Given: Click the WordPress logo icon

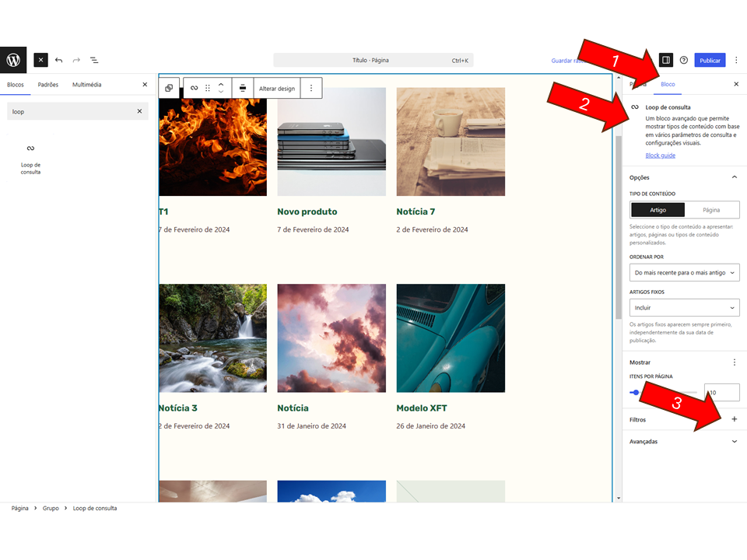Looking at the screenshot, I should pyautogui.click(x=13, y=60).
